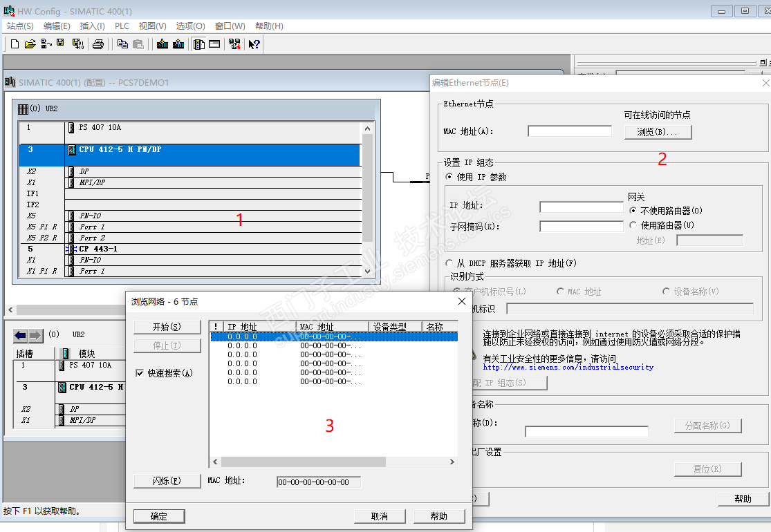Print the configuration using the printer icon

tap(98, 44)
